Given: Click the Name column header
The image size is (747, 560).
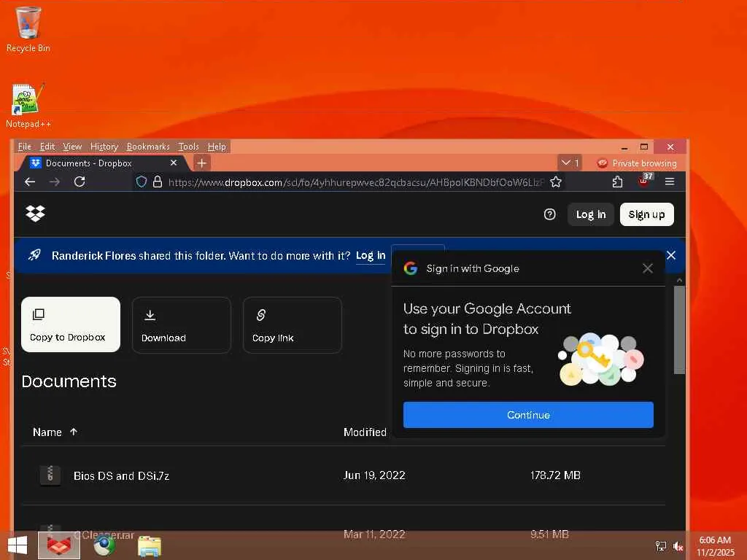Looking at the screenshot, I should pyautogui.click(x=47, y=432).
